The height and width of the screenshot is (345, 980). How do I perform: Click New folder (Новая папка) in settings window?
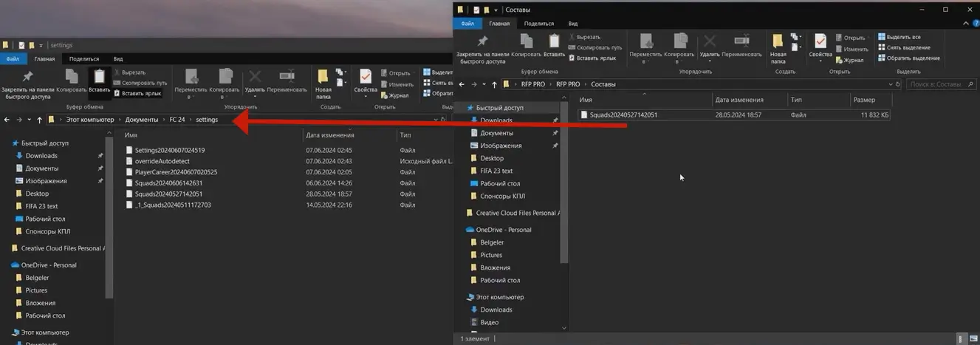[x=323, y=84]
